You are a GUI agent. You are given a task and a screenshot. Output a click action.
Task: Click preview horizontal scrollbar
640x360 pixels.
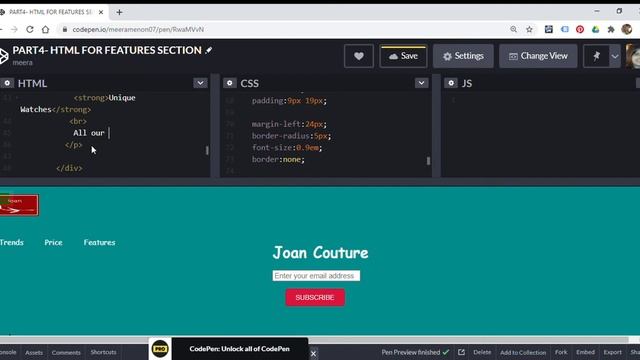tap(314, 340)
